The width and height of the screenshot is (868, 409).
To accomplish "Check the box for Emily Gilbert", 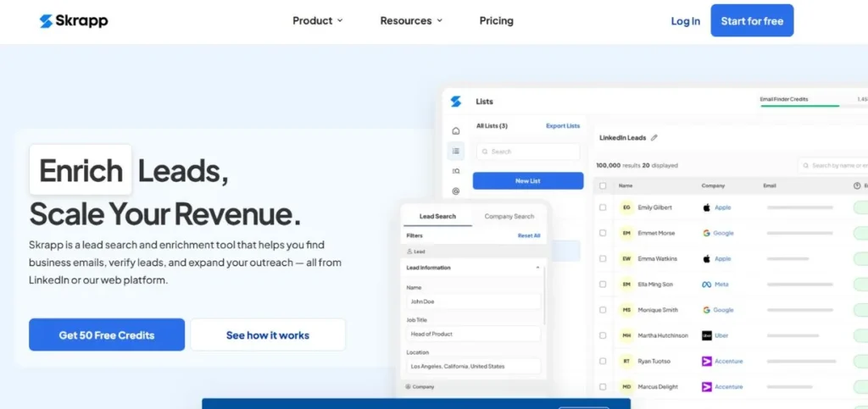I will point(603,207).
